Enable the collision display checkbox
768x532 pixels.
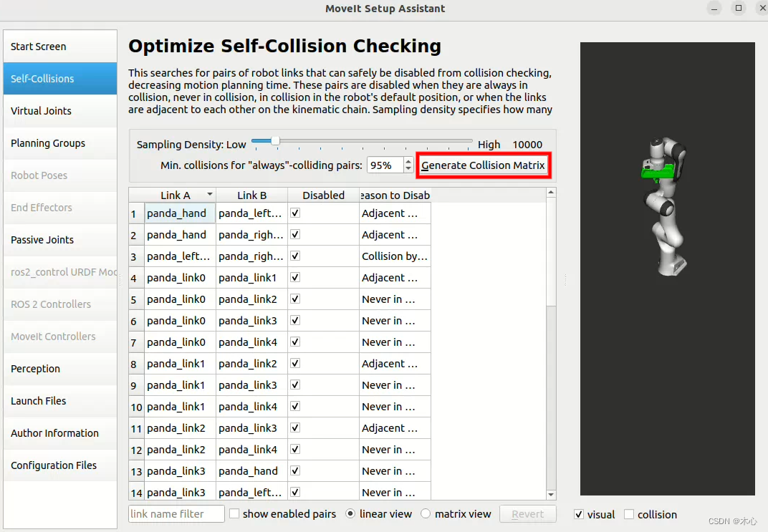(x=629, y=514)
